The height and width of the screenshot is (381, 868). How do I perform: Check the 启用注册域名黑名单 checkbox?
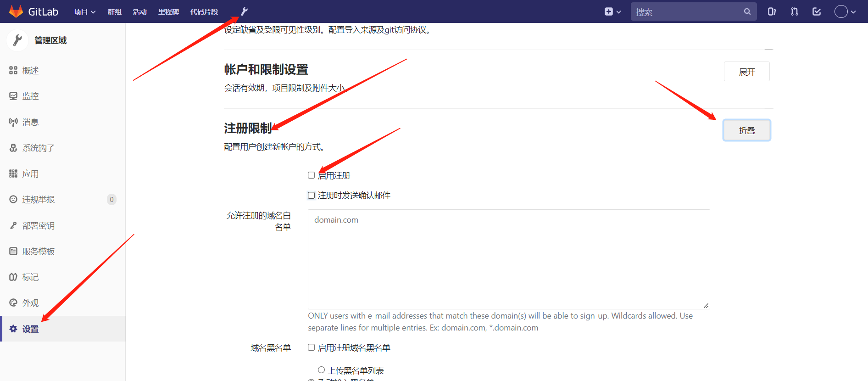click(311, 347)
